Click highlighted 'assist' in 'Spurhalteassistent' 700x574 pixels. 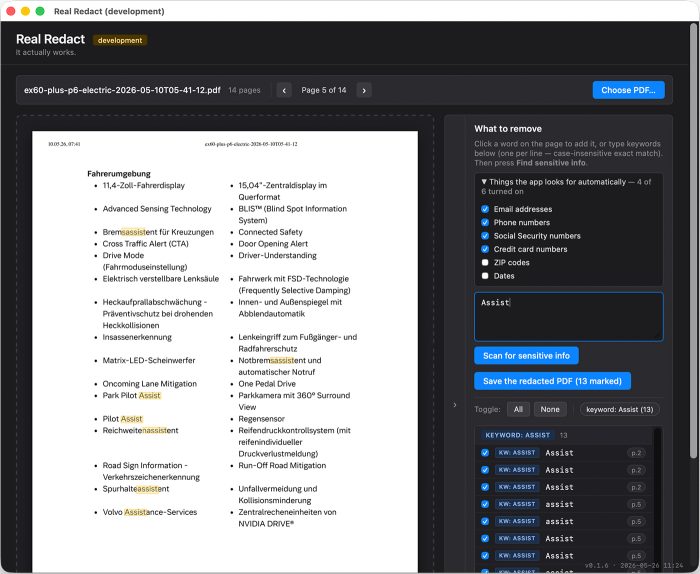pyautogui.click(x=146, y=489)
